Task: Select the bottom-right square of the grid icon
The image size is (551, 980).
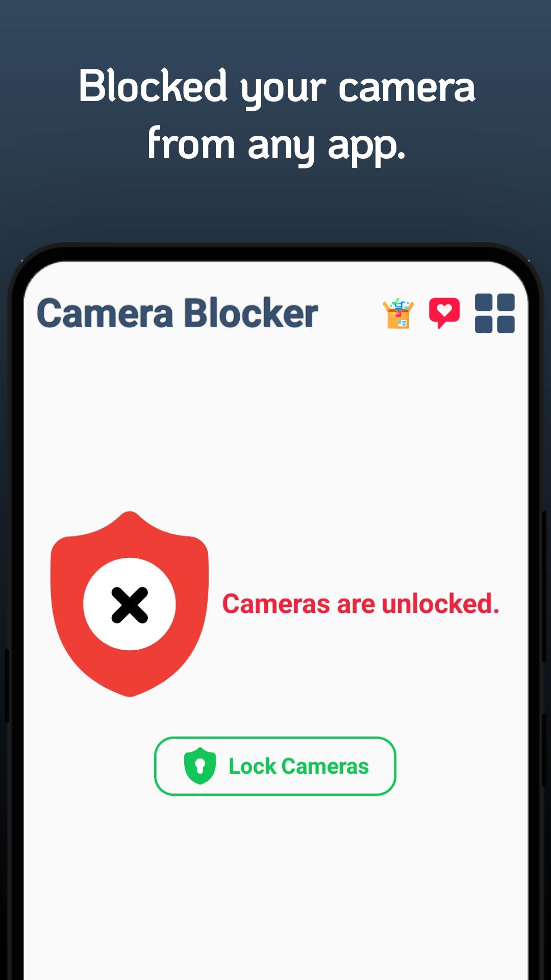Action: 506,325
